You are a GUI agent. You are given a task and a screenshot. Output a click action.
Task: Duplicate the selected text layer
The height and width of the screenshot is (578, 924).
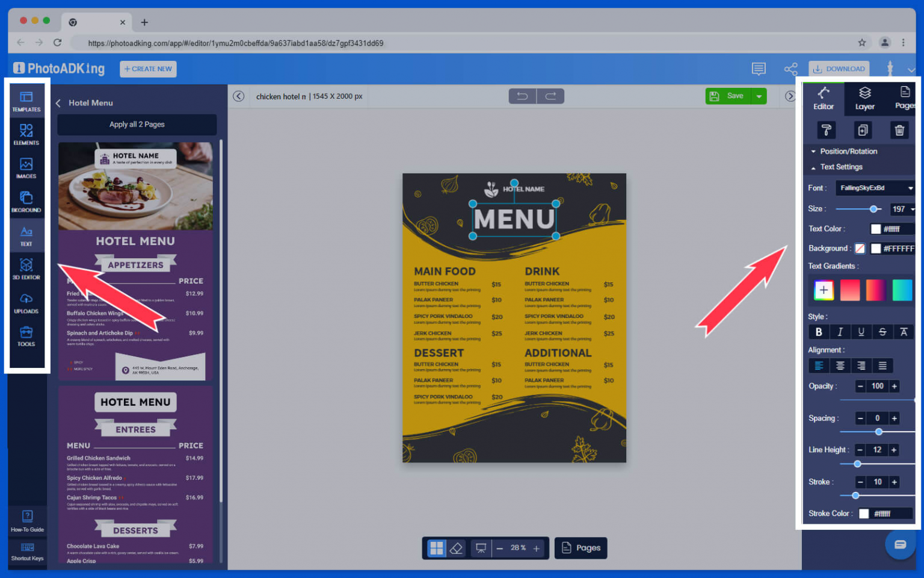click(x=863, y=129)
